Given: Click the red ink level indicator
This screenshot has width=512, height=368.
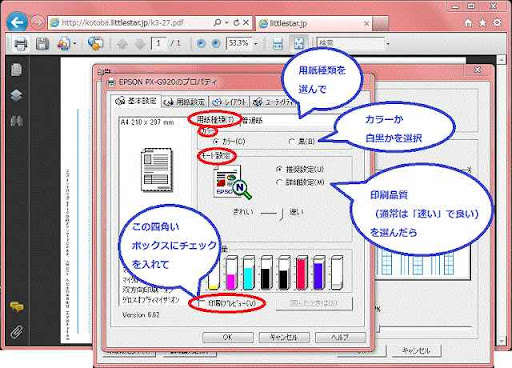Looking at the screenshot, I should pos(301,272).
